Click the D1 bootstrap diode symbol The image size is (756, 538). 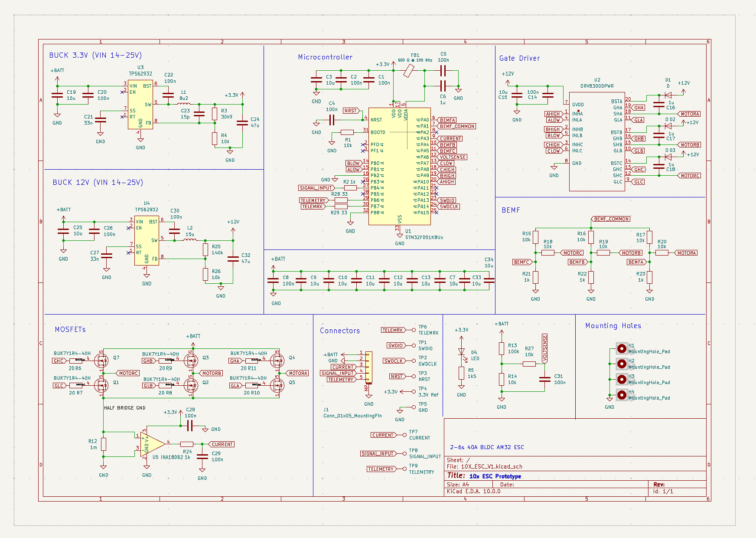(668, 95)
